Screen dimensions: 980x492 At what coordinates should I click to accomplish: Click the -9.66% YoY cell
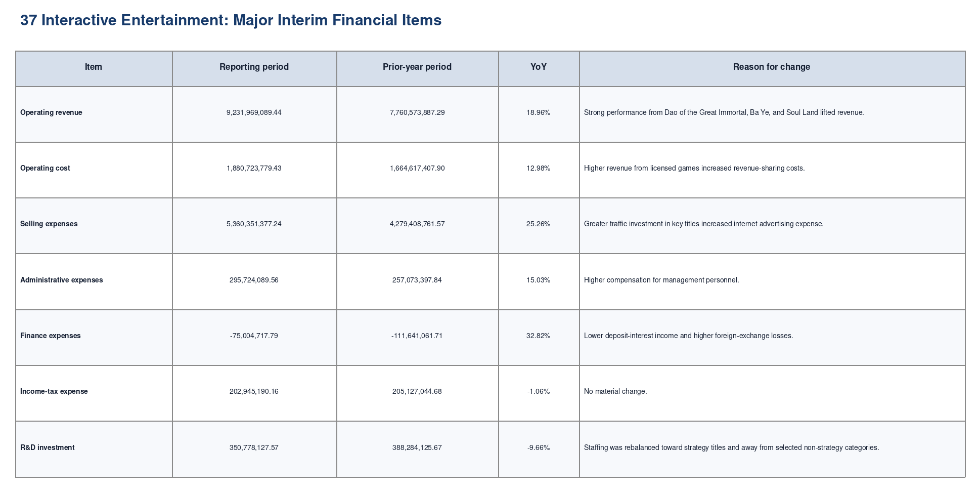tap(539, 447)
